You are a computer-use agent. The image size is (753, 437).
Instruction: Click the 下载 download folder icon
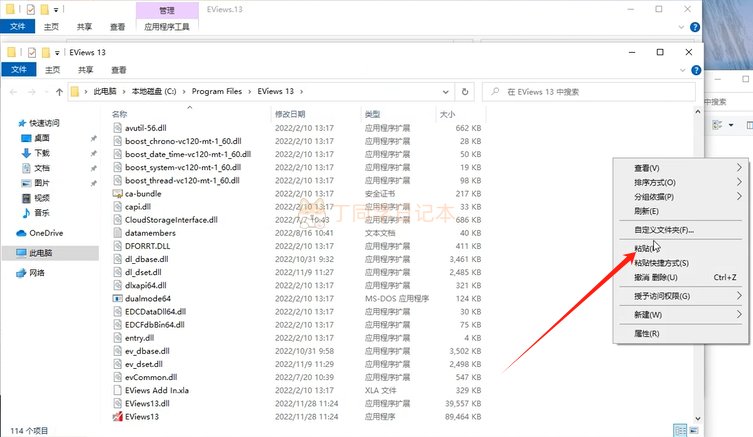coord(26,153)
